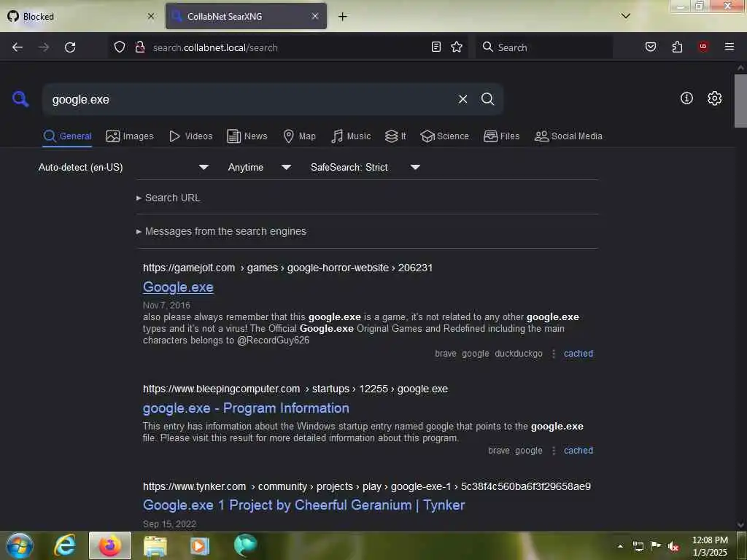The width and height of the screenshot is (747, 560).
Task: Click the SearXNG magnifier logo
Action: (20, 99)
